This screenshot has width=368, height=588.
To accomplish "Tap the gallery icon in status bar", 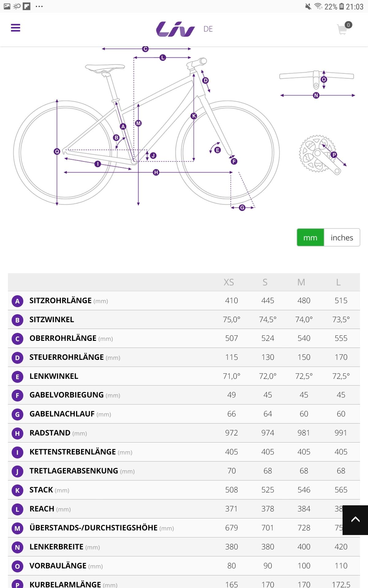I will 7,6.
